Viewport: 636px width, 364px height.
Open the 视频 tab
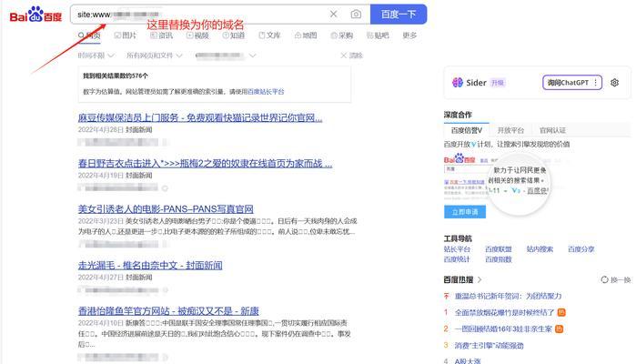[197, 35]
